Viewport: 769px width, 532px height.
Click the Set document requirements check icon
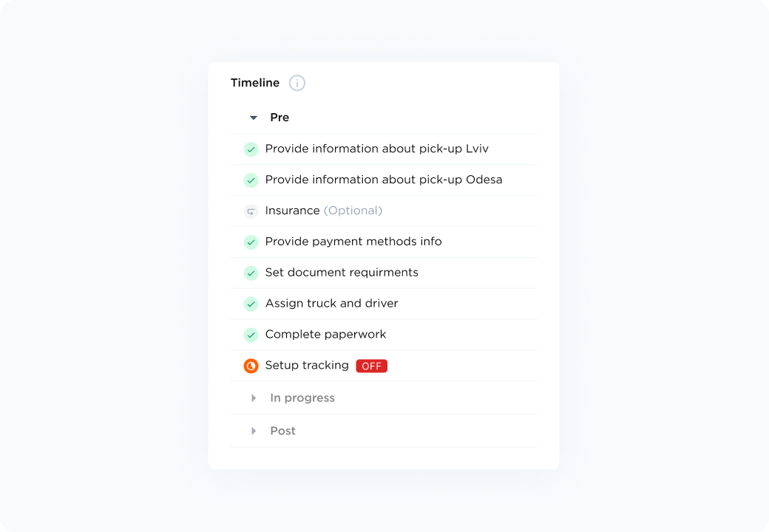[251, 273]
